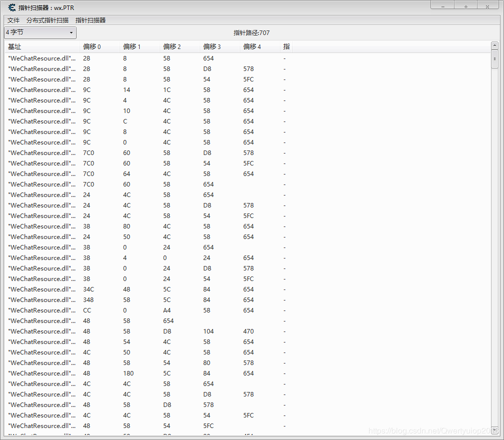Open the 分布式指针扫描 menu
This screenshot has width=504, height=440.
[x=47, y=20]
